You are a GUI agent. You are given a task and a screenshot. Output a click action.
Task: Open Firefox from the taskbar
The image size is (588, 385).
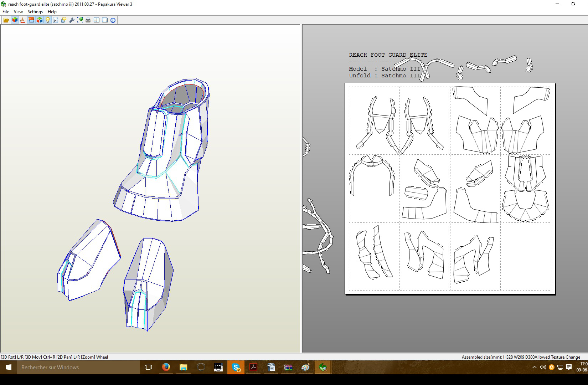pyautogui.click(x=166, y=367)
